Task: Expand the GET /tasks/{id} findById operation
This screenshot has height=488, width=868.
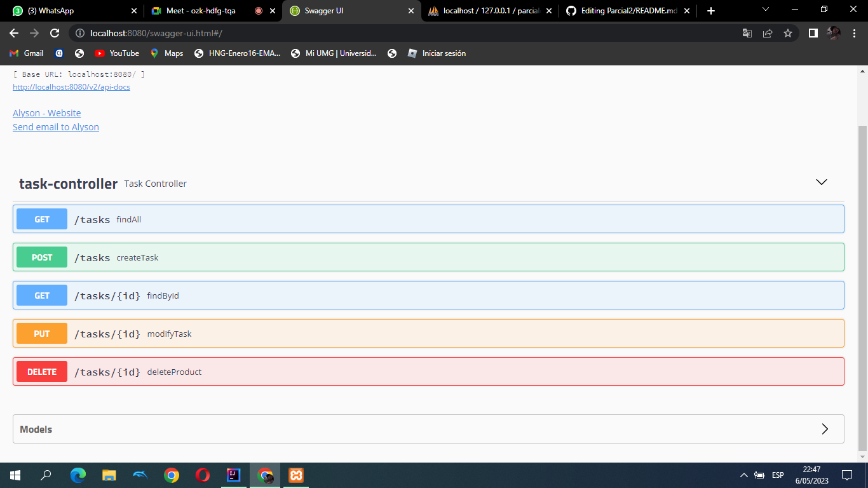Action: point(428,295)
